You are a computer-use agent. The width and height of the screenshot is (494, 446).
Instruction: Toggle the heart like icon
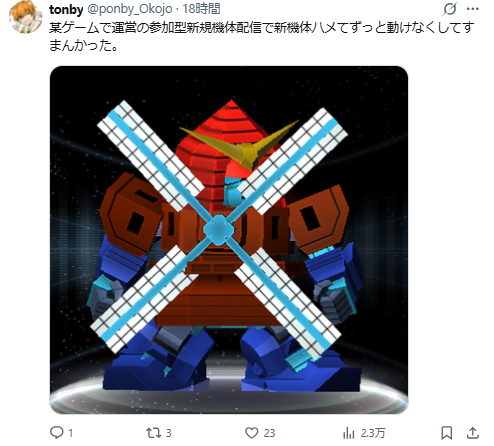[252, 433]
